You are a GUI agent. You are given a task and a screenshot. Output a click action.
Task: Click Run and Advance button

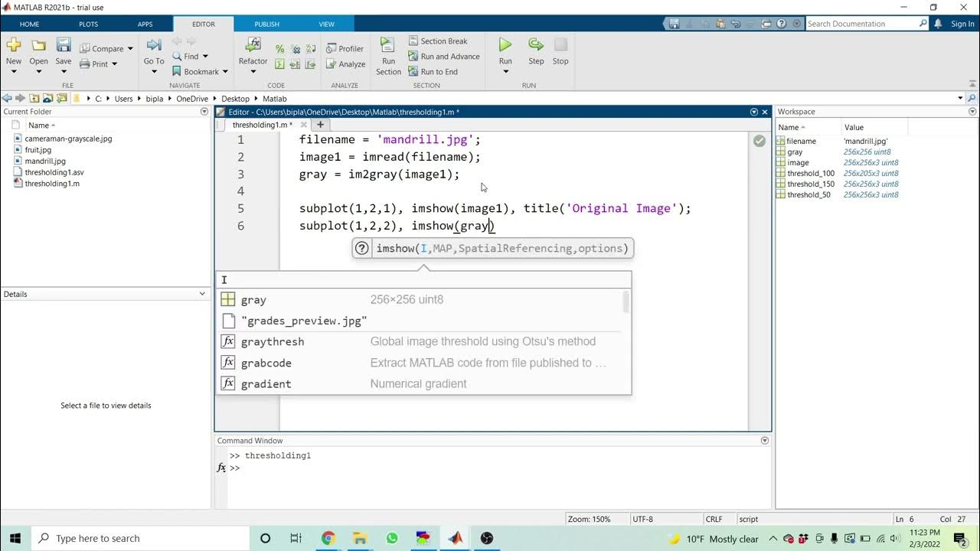click(x=443, y=57)
